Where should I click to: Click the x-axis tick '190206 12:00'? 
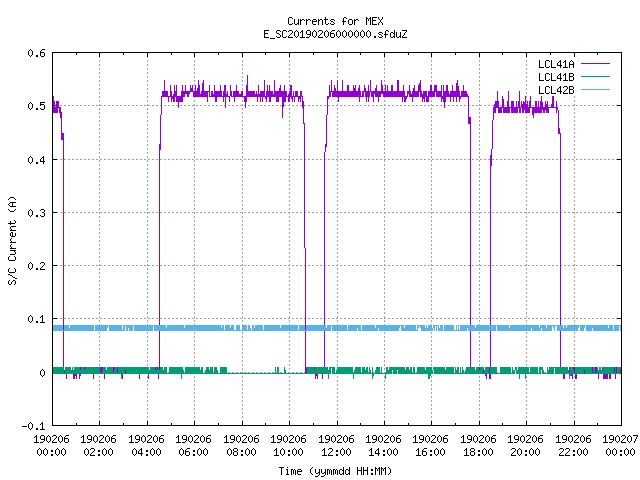click(336, 446)
